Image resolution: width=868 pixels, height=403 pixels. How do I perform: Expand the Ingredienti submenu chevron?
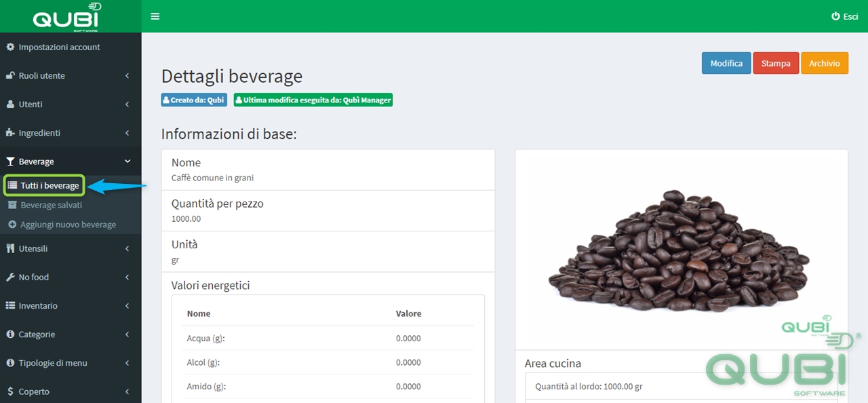[x=127, y=133]
